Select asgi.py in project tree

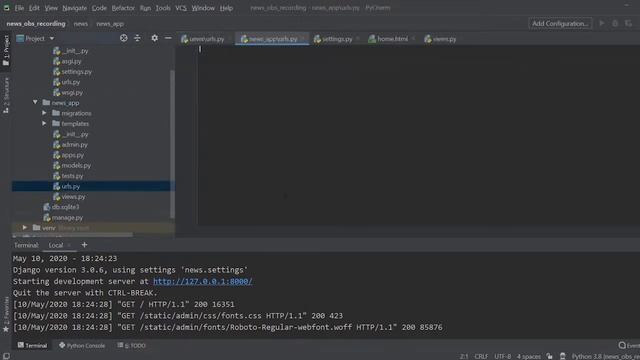tap(71, 61)
